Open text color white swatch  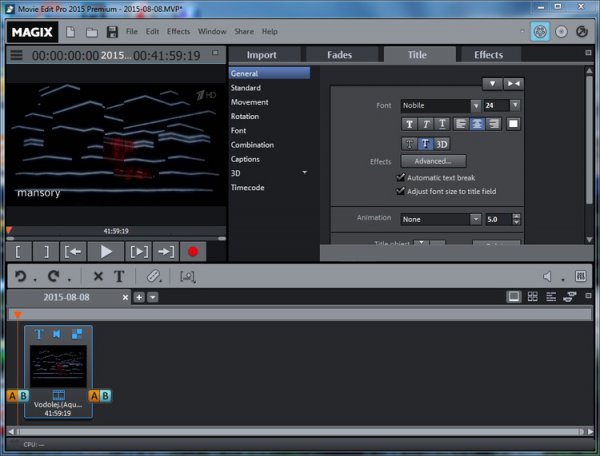pos(513,124)
